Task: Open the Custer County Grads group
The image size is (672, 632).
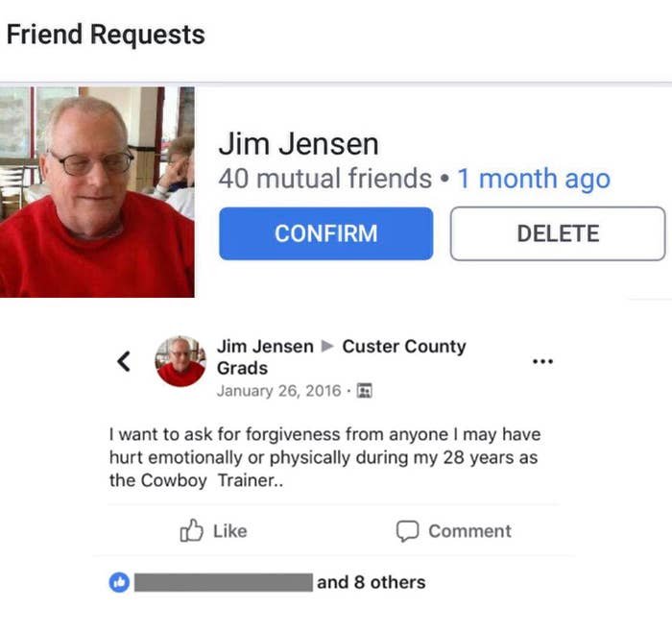Action: point(342,357)
